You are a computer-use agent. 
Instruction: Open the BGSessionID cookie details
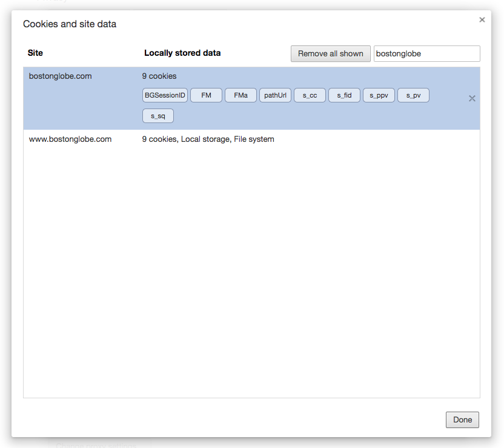pos(165,95)
